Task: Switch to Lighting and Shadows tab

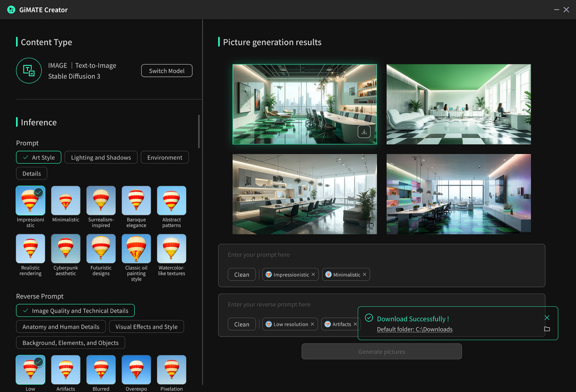Action: click(x=101, y=157)
